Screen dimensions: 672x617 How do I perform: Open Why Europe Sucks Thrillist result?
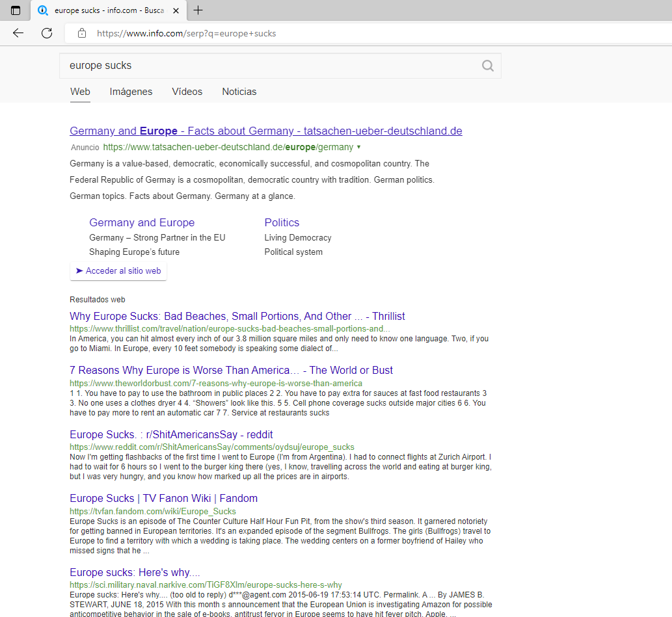[x=237, y=316]
